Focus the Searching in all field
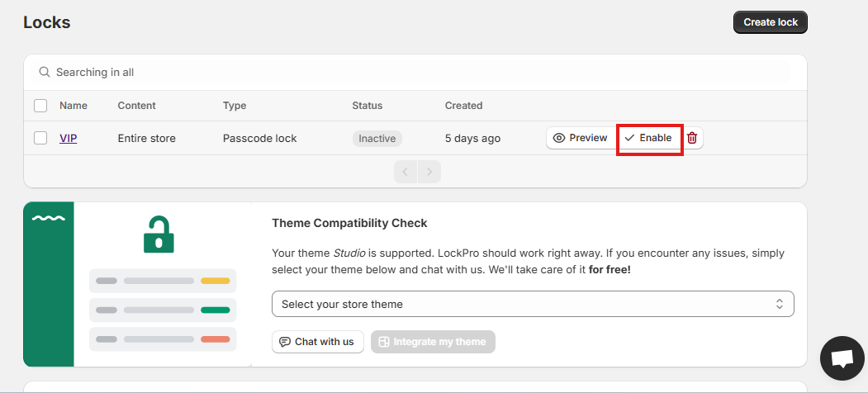The height and width of the screenshot is (393, 868). point(413,73)
